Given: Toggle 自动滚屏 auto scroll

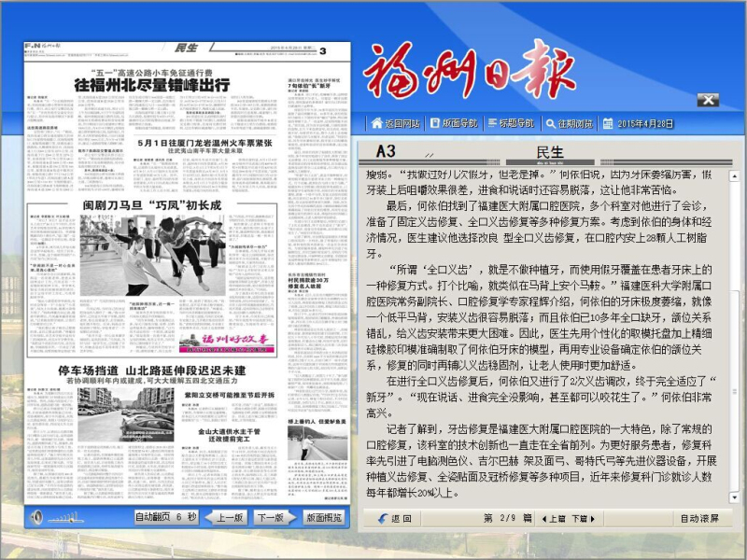Looking at the screenshot, I should [699, 519].
